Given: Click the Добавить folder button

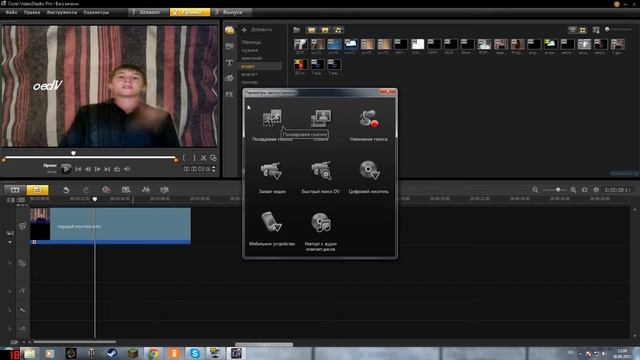Looking at the screenshot, I should (x=257, y=30).
